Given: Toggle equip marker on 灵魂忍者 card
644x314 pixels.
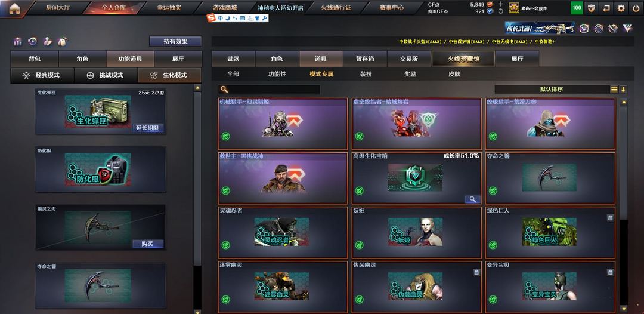Looking at the screenshot, I should 225,245.
